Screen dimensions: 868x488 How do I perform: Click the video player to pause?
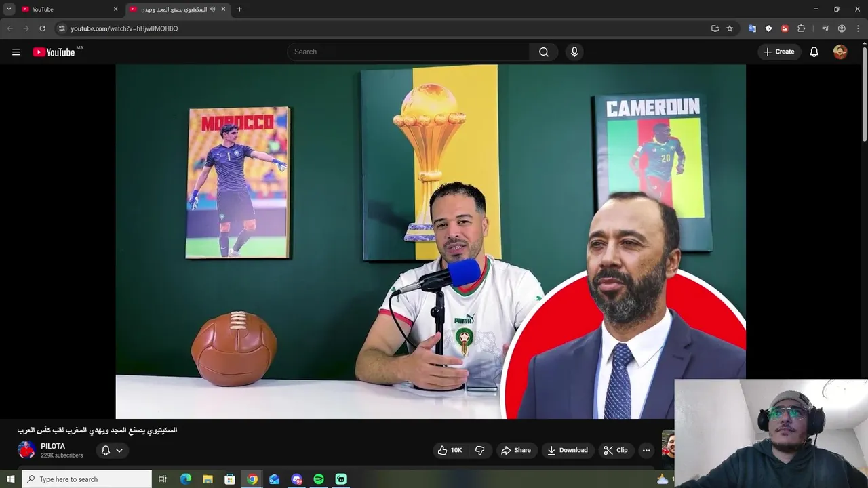point(431,242)
